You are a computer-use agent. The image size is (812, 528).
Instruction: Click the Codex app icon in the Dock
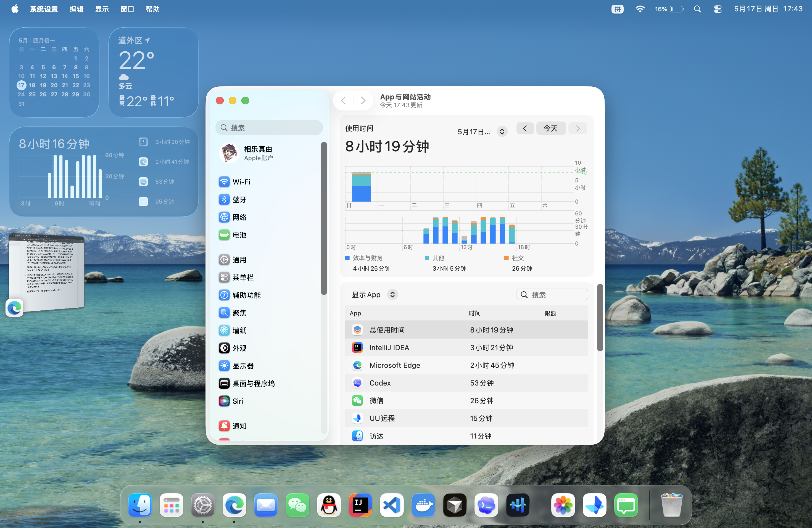(x=486, y=505)
